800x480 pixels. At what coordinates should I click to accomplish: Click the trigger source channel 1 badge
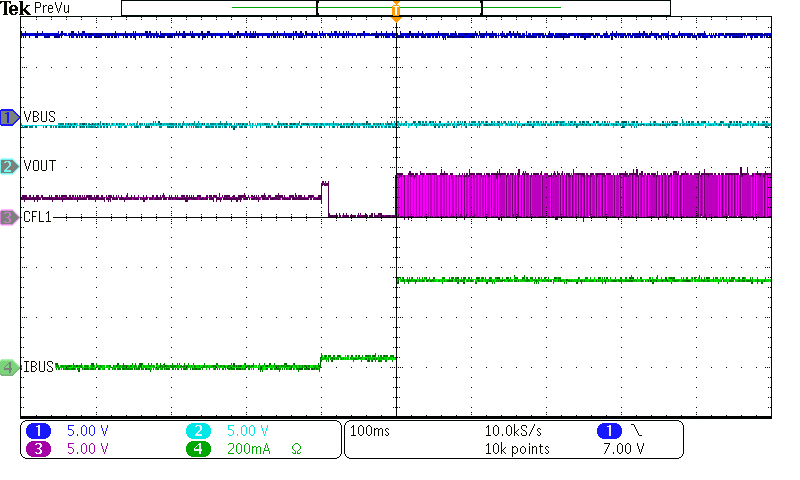tap(607, 431)
